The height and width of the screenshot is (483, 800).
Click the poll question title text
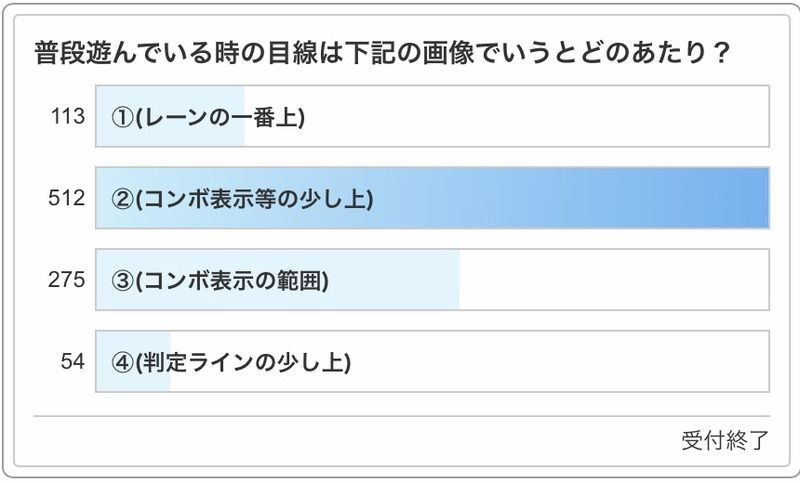pyautogui.click(x=380, y=51)
